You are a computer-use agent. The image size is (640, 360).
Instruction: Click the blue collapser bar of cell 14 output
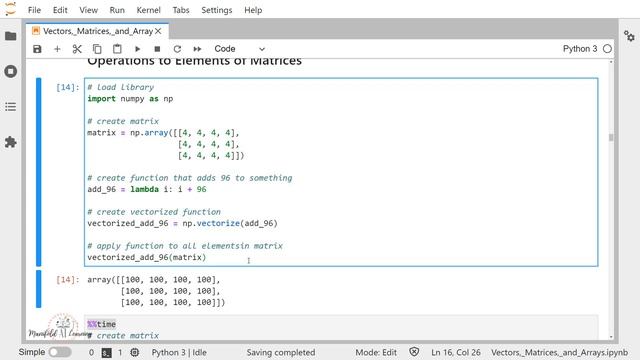pos(38,289)
